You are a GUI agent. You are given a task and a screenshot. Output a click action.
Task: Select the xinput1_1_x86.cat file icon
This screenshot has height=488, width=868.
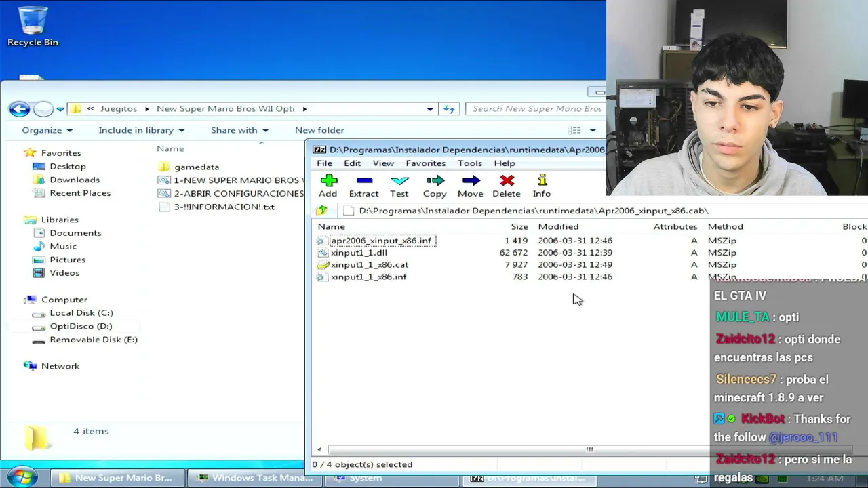coord(322,265)
